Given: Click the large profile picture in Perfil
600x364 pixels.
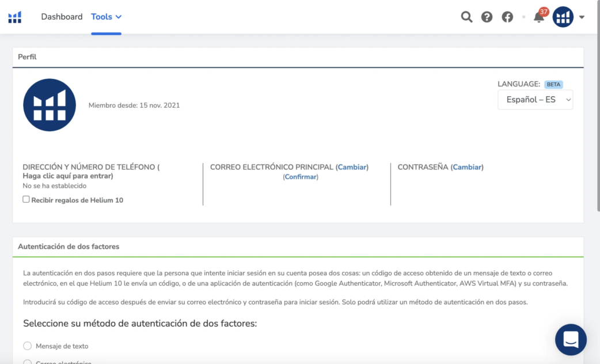Looking at the screenshot, I should [50, 105].
